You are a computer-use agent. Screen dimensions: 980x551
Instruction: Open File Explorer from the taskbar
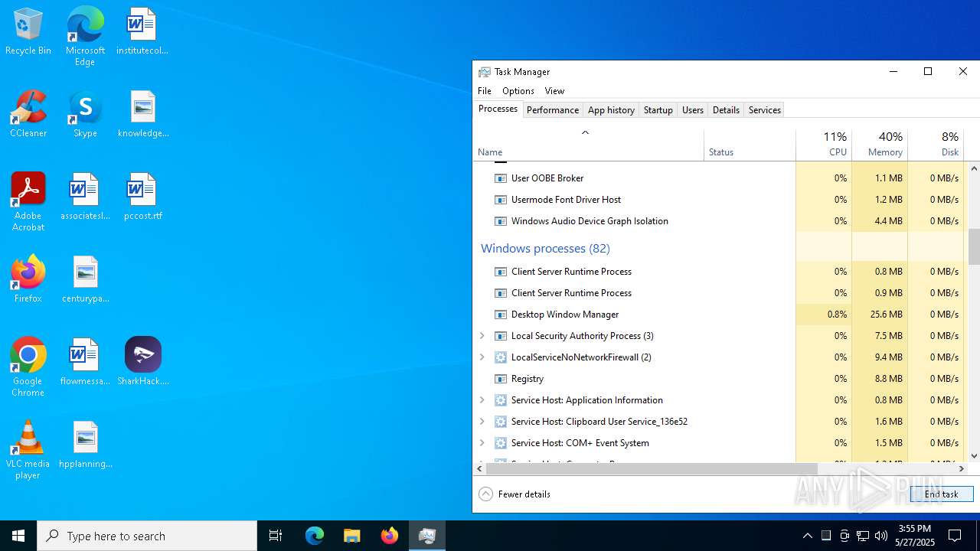pos(352,536)
